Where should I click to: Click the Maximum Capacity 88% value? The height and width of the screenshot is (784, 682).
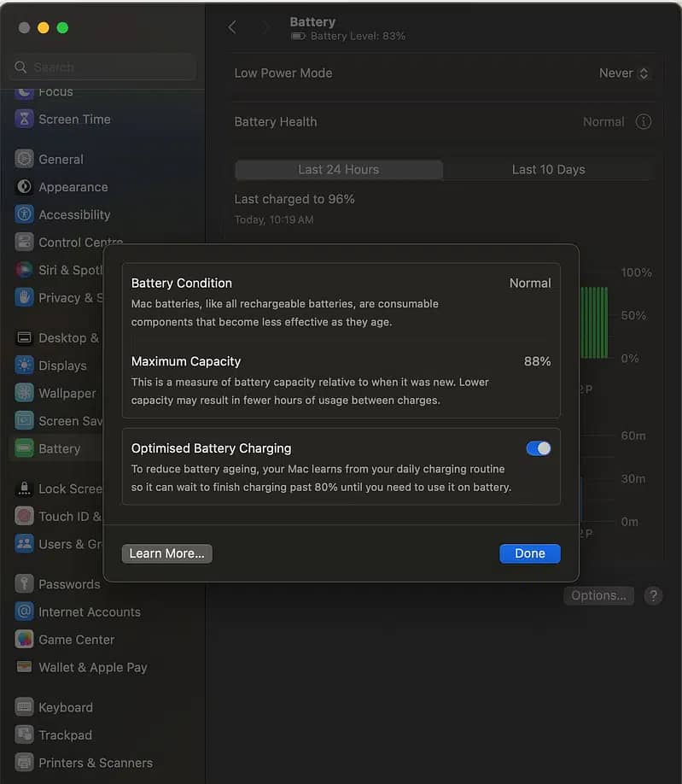pyautogui.click(x=537, y=361)
